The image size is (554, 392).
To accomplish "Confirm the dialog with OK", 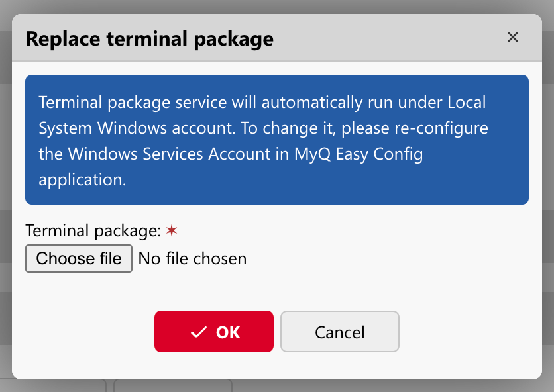I will pyautogui.click(x=214, y=331).
